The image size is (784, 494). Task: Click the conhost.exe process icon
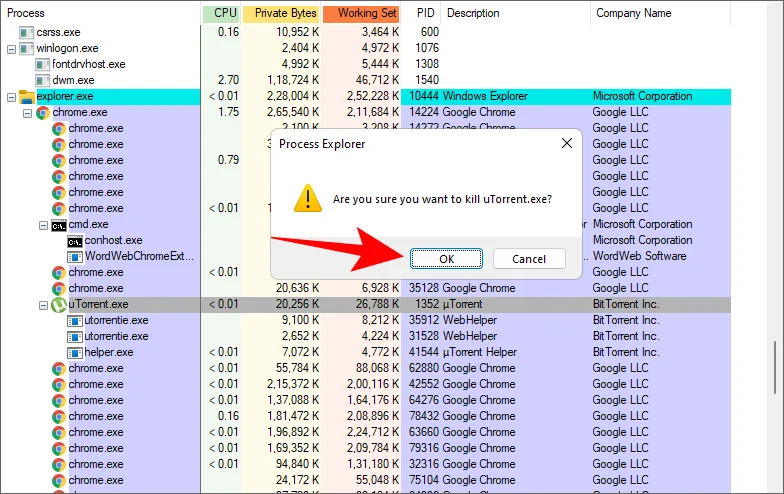tap(75, 241)
